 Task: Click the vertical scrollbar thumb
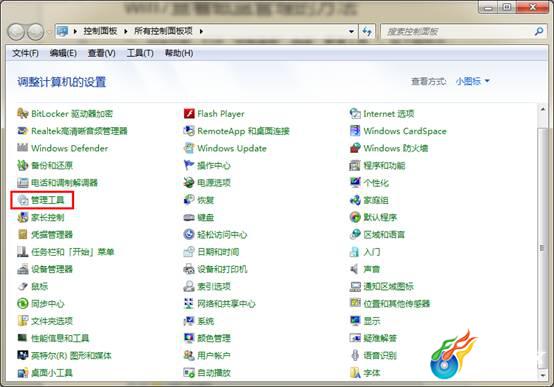click(x=542, y=247)
